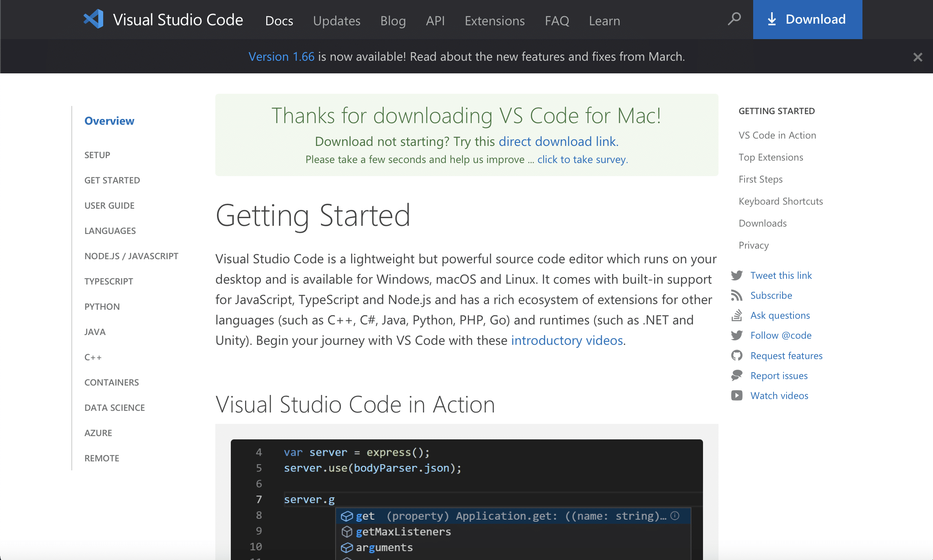Viewport: 933px width, 560px height.
Task: Click the YouTube play icon by Watch videos
Action: 737,396
